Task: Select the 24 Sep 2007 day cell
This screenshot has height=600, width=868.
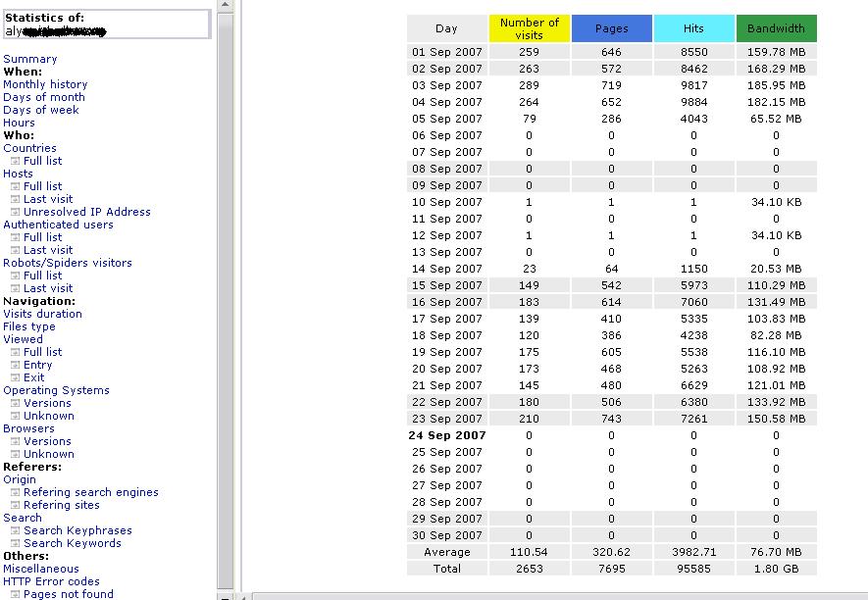Action: point(447,435)
